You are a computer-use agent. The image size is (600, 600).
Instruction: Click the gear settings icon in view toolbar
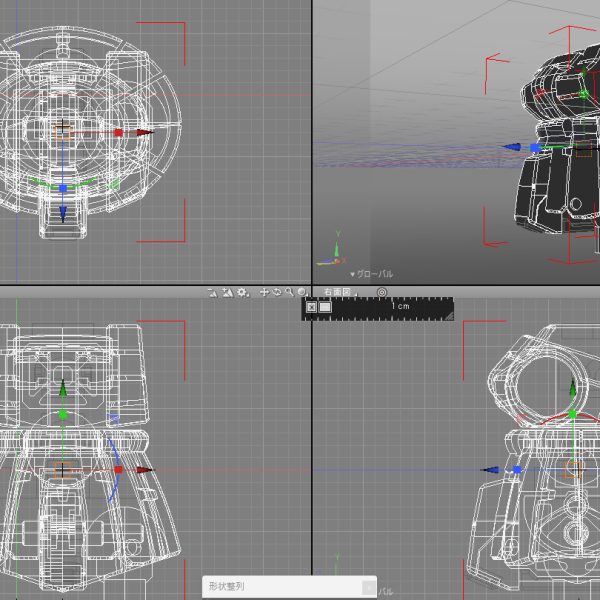click(x=243, y=293)
